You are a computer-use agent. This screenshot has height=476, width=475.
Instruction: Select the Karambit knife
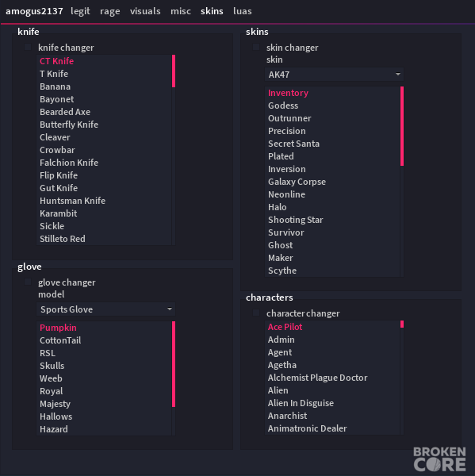click(x=104, y=213)
